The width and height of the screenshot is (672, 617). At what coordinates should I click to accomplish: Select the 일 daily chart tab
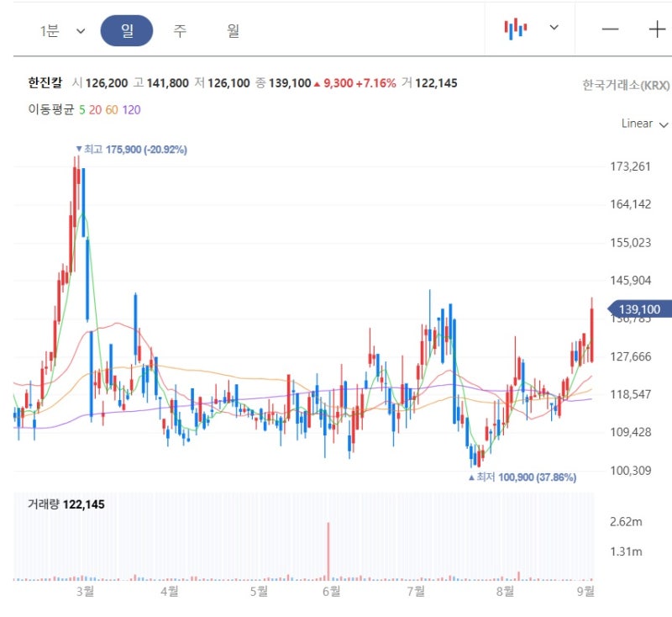127,31
